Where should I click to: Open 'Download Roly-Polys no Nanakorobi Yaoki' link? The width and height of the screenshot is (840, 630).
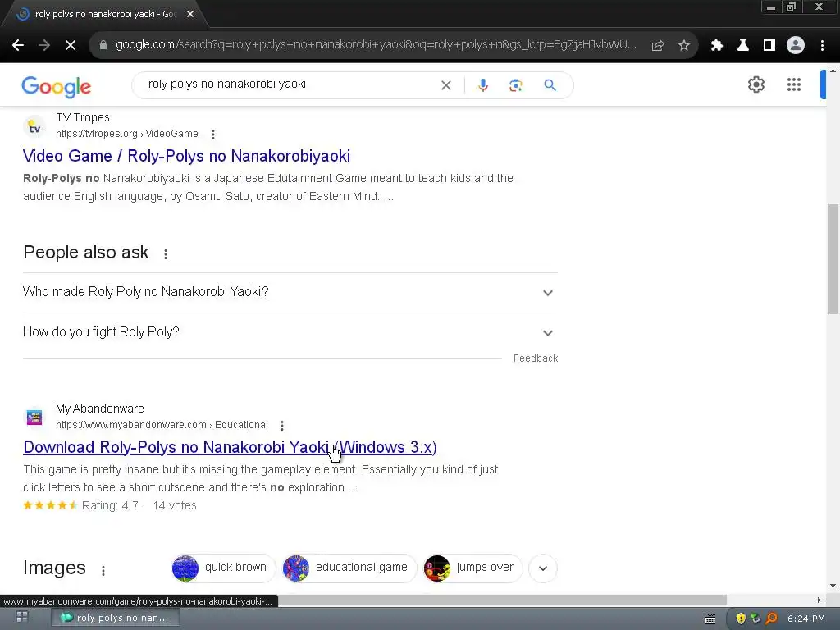coord(230,447)
